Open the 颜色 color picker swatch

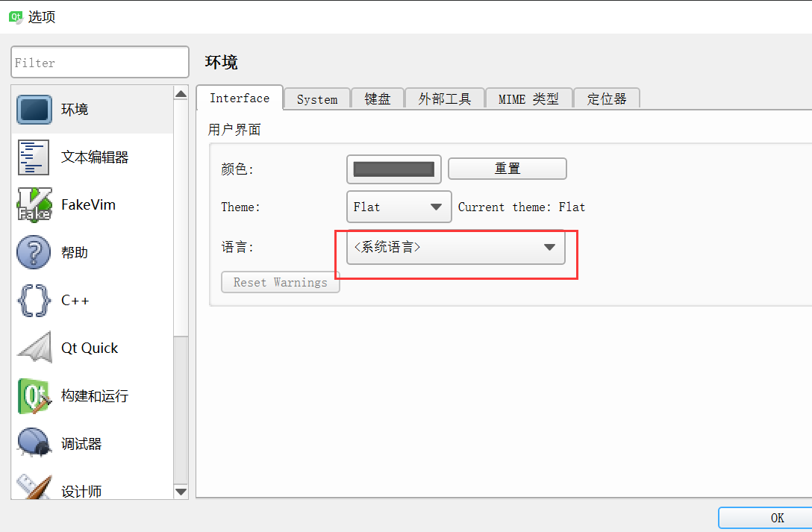click(x=393, y=169)
